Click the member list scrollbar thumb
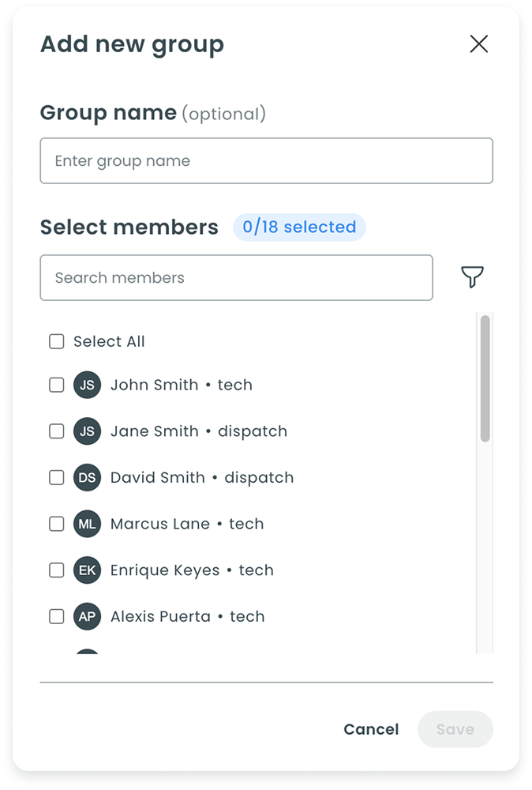Image resolution: width=532 pixels, height=790 pixels. click(x=485, y=378)
